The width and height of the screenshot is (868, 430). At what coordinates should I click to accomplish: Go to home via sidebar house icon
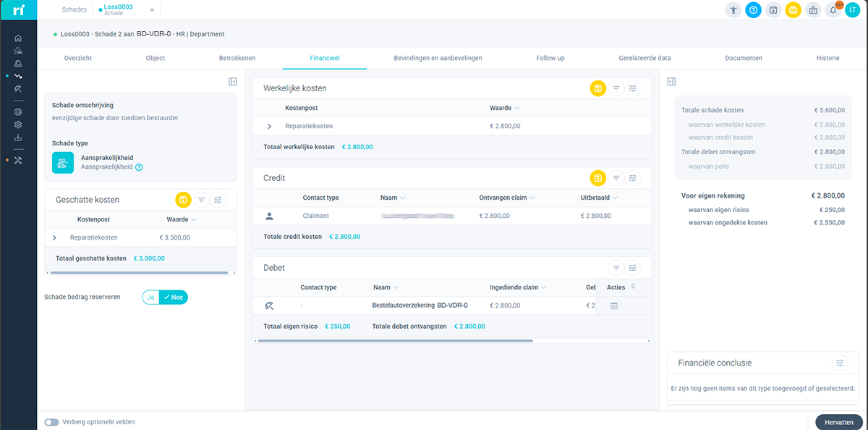[x=18, y=38]
